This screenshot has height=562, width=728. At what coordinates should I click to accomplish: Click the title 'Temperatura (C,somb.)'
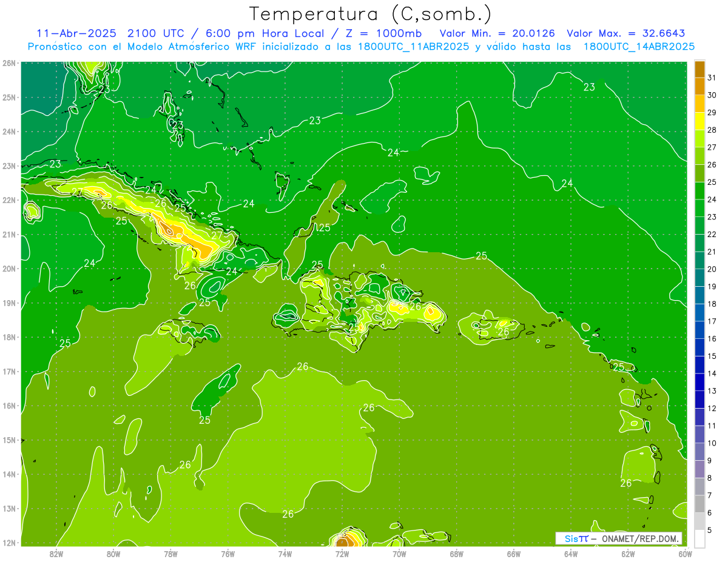371,14
